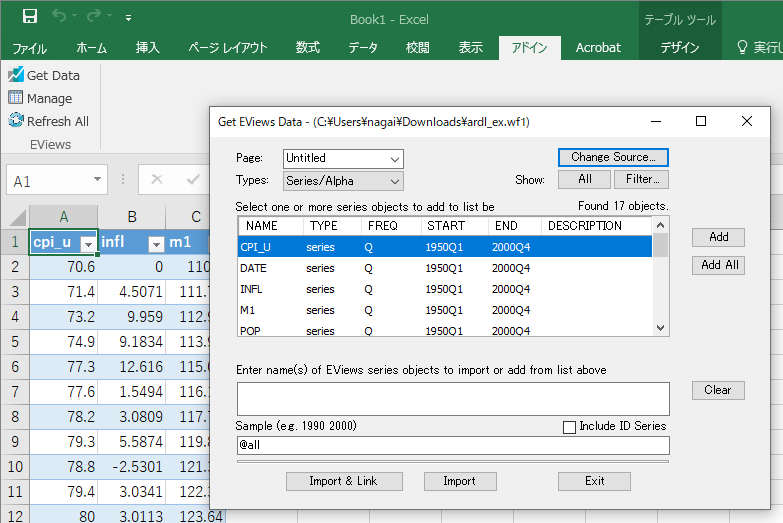Viewport: 783px width, 523px height.
Task: Click the Show All button
Action: tap(584, 179)
